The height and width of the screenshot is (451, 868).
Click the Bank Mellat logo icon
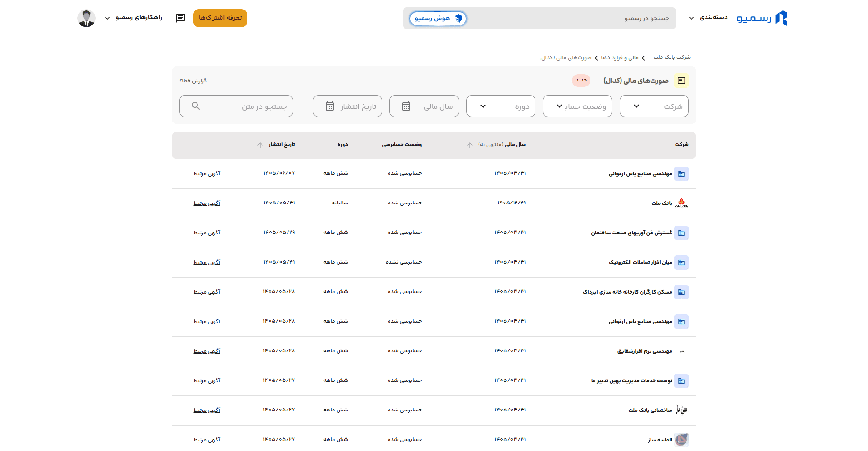click(x=681, y=203)
